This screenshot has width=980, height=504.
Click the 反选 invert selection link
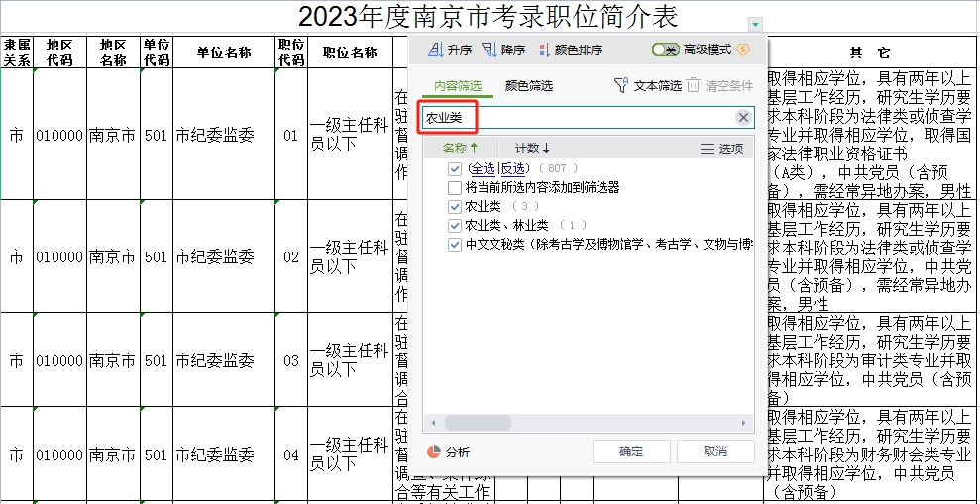tap(513, 169)
